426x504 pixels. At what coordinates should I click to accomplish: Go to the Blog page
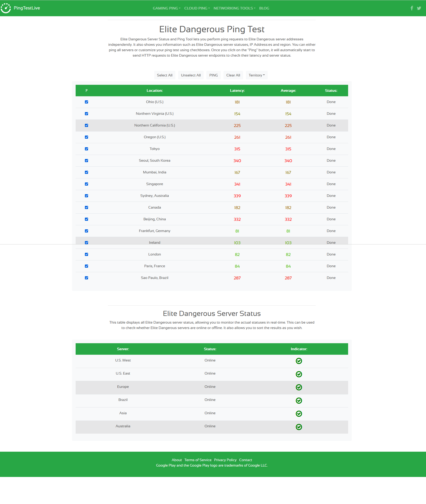click(264, 8)
